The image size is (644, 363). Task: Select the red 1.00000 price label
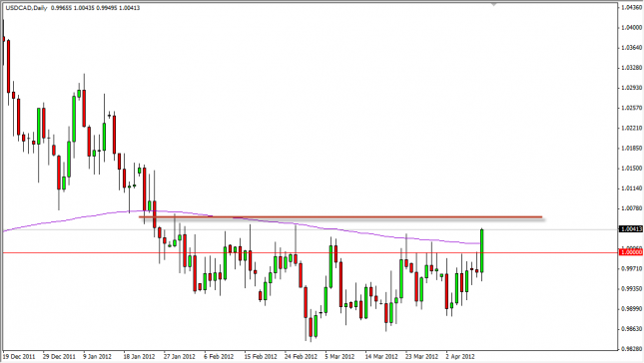click(x=631, y=252)
